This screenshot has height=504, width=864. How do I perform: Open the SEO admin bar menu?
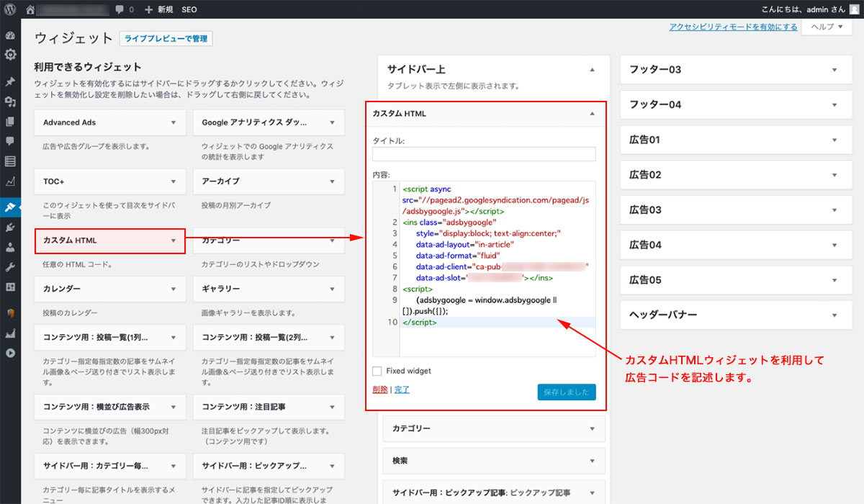click(x=189, y=9)
